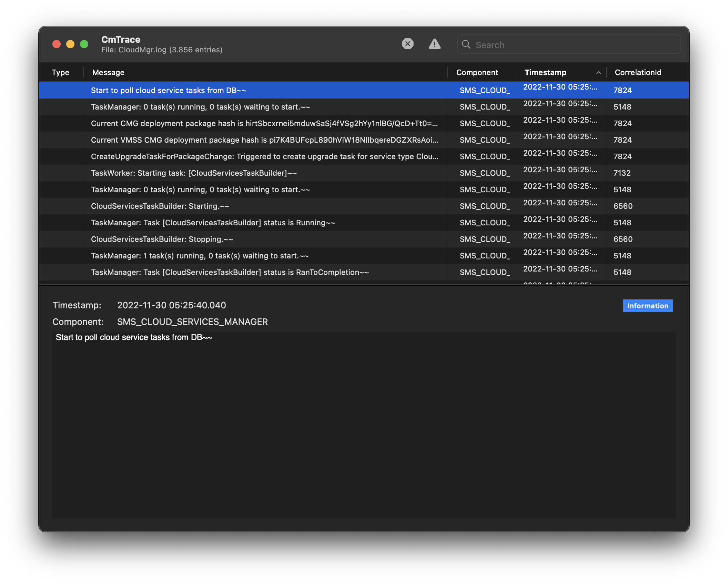Click the message detail text area
The image size is (728, 583).
tap(363, 425)
